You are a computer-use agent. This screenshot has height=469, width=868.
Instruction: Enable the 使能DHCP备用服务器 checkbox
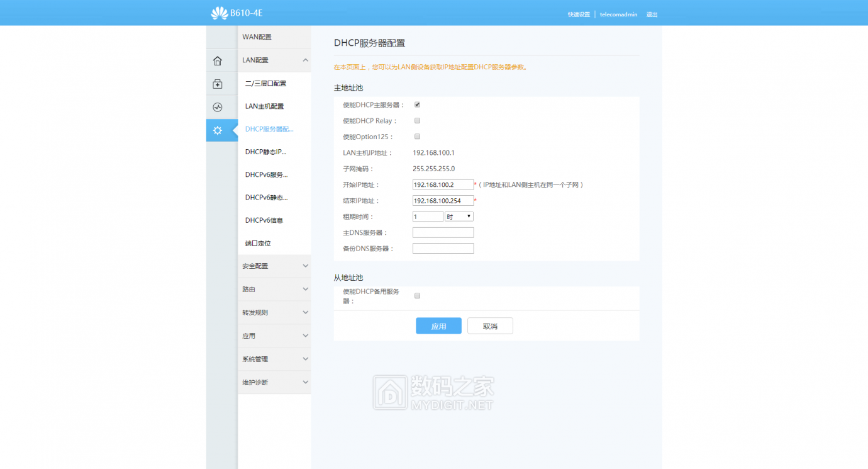tap(417, 295)
